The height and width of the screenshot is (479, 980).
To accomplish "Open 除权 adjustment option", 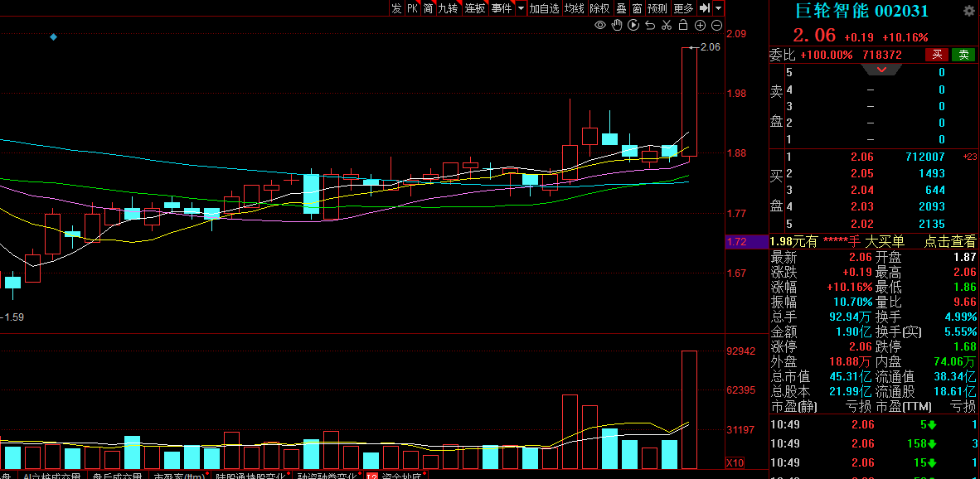I will (x=599, y=8).
